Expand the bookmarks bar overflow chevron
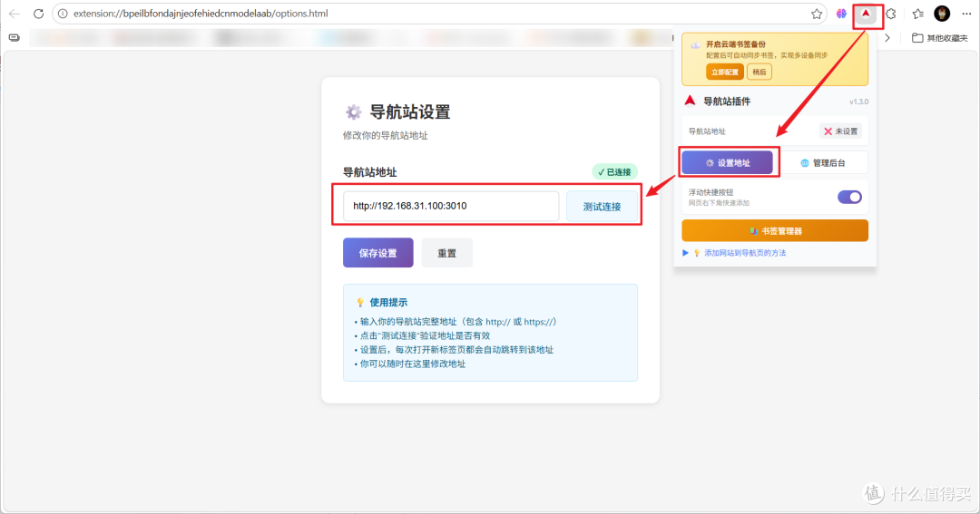This screenshot has height=514, width=980. click(887, 38)
